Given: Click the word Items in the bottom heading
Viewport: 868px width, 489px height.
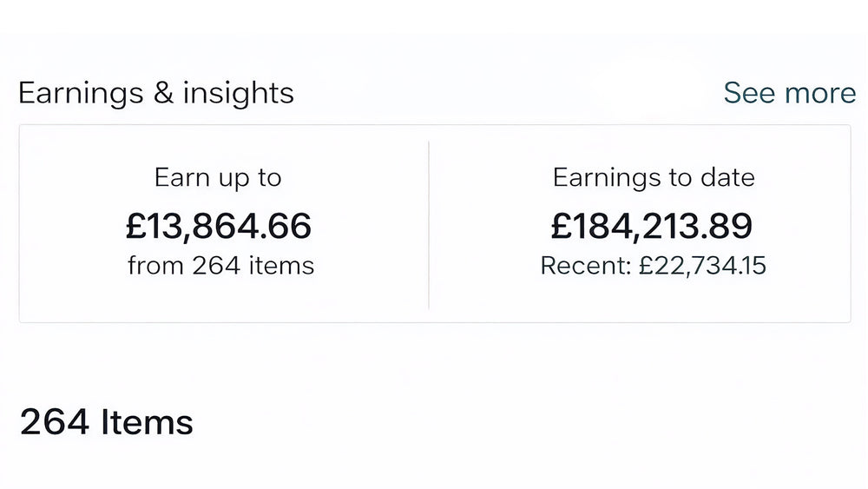Looking at the screenshot, I should (x=147, y=423).
